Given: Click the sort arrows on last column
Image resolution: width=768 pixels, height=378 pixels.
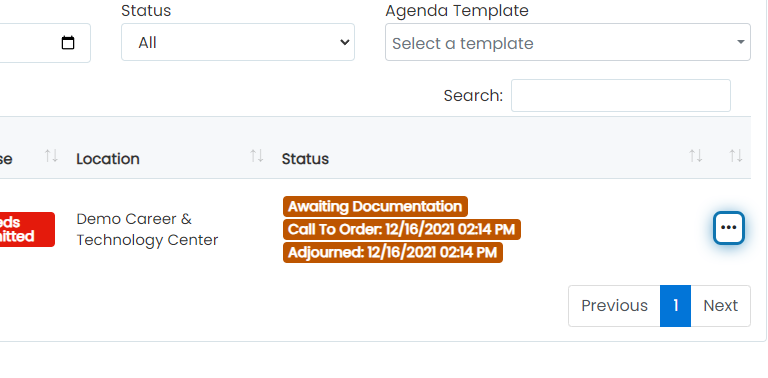Looking at the screenshot, I should click(x=736, y=156).
